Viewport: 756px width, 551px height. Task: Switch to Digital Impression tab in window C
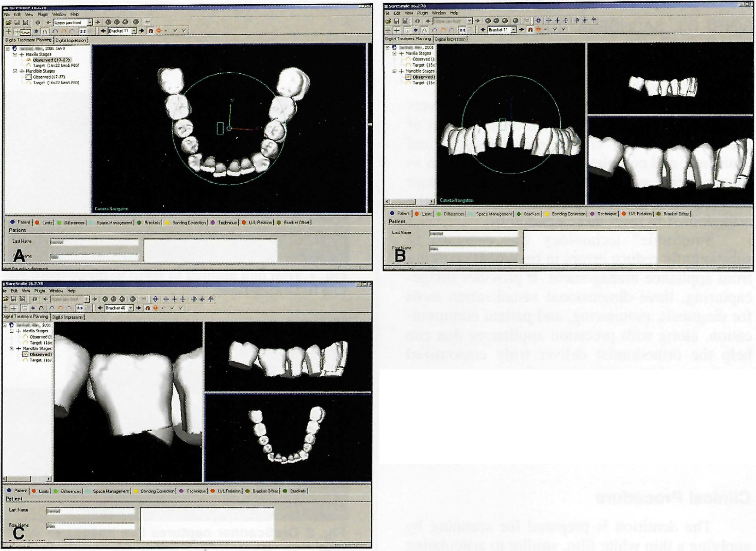pos(67,317)
